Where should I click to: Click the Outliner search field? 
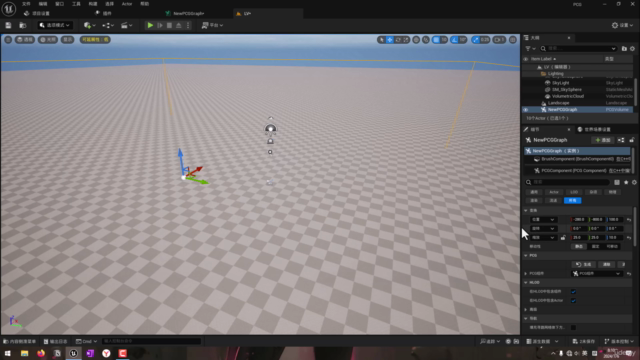tap(578, 49)
